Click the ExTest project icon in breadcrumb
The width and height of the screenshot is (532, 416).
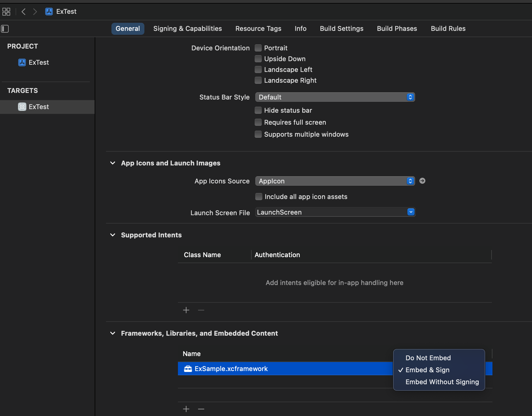coord(49,12)
